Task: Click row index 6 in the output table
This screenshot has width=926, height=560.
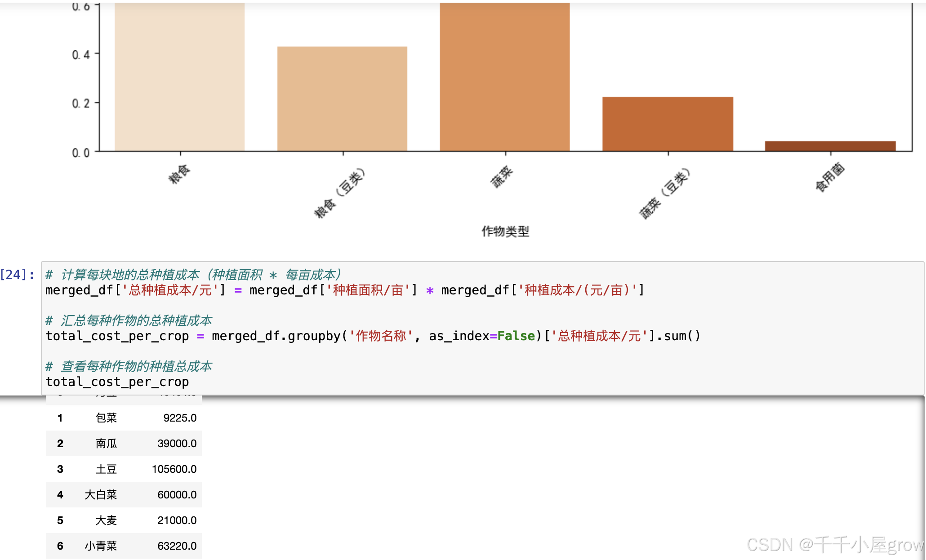Action: [60, 546]
